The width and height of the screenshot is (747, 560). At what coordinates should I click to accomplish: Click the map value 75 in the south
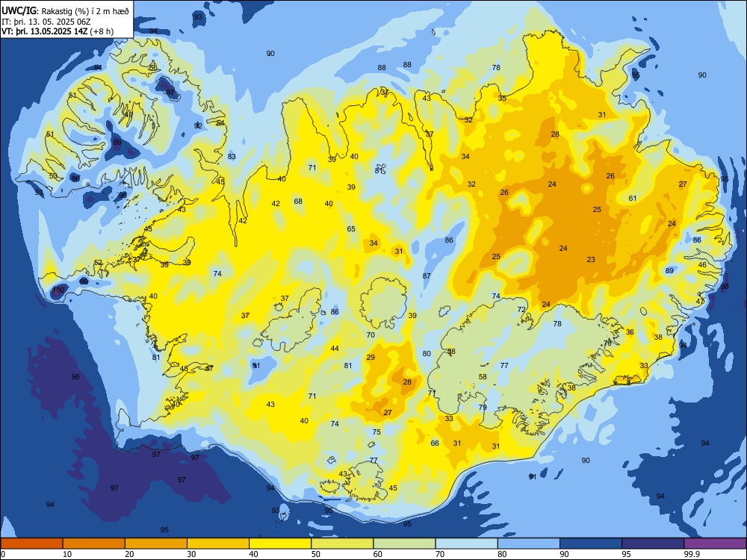[376, 432]
